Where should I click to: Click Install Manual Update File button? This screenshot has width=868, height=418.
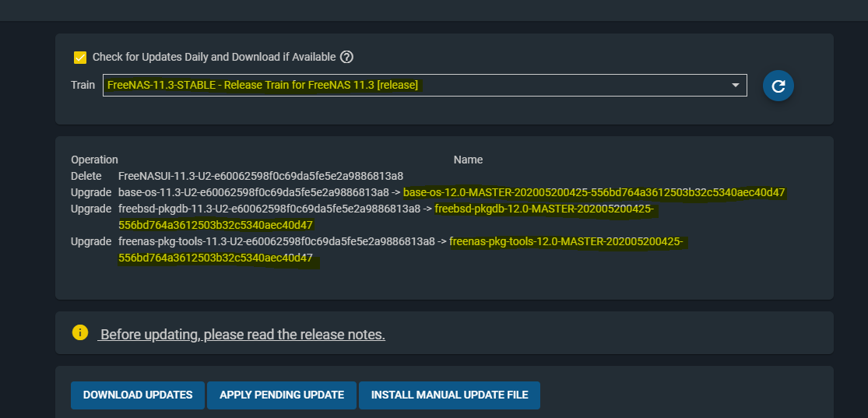point(449,395)
